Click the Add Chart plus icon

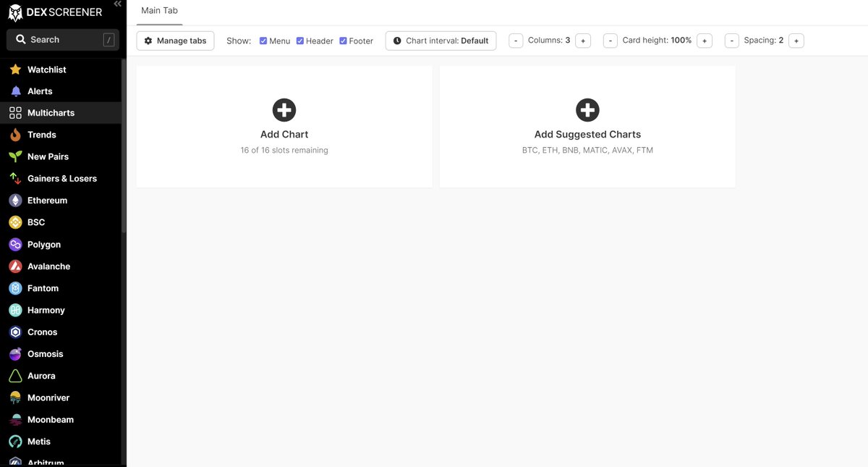pyautogui.click(x=284, y=110)
